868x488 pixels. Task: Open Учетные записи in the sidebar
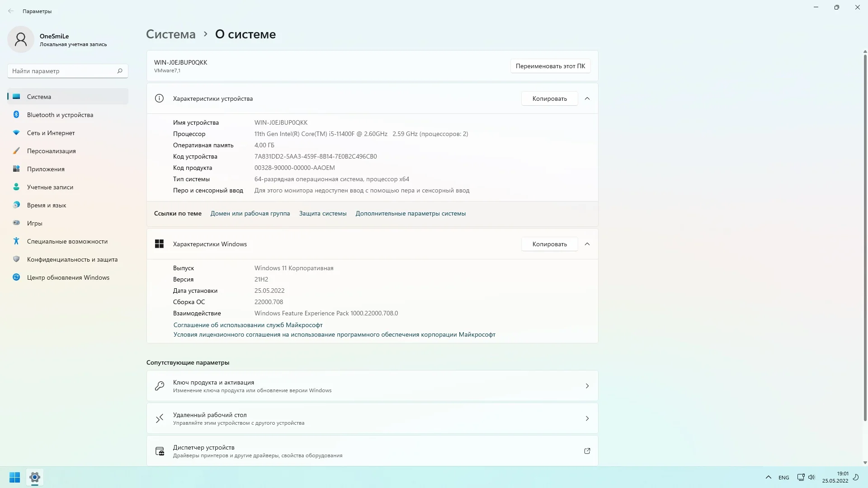pos(50,187)
